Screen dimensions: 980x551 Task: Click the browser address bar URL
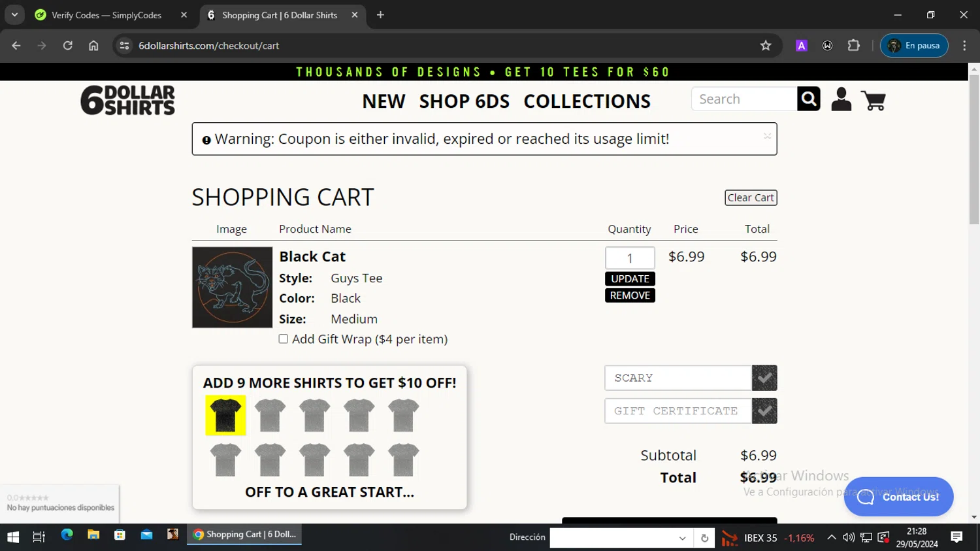coord(209,46)
